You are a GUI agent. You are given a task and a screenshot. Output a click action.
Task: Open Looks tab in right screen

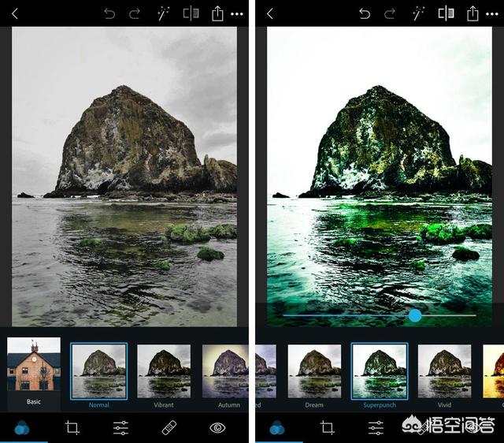tap(277, 428)
